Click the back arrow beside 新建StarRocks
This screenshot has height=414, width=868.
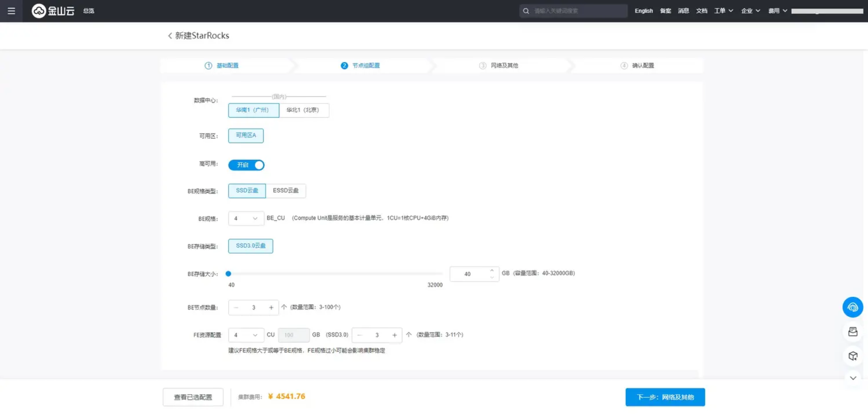click(170, 36)
